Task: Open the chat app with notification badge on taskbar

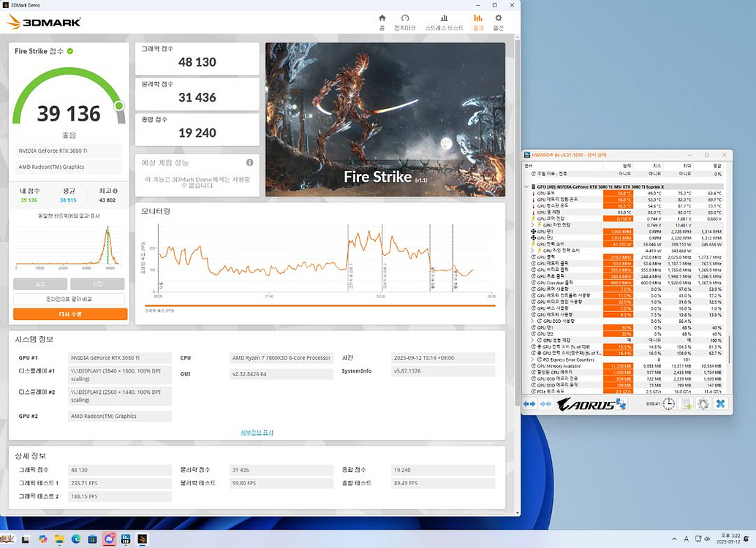Action: coord(109,539)
